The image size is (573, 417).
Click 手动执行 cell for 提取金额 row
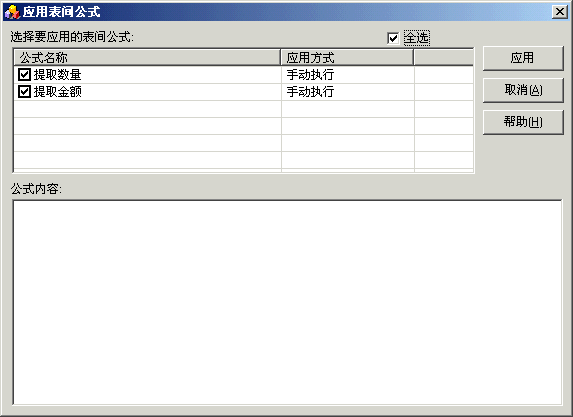pos(348,91)
